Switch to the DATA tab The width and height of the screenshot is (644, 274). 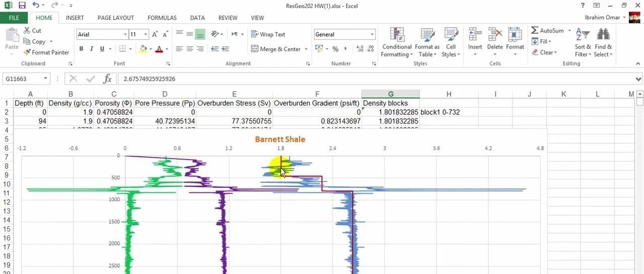[197, 18]
